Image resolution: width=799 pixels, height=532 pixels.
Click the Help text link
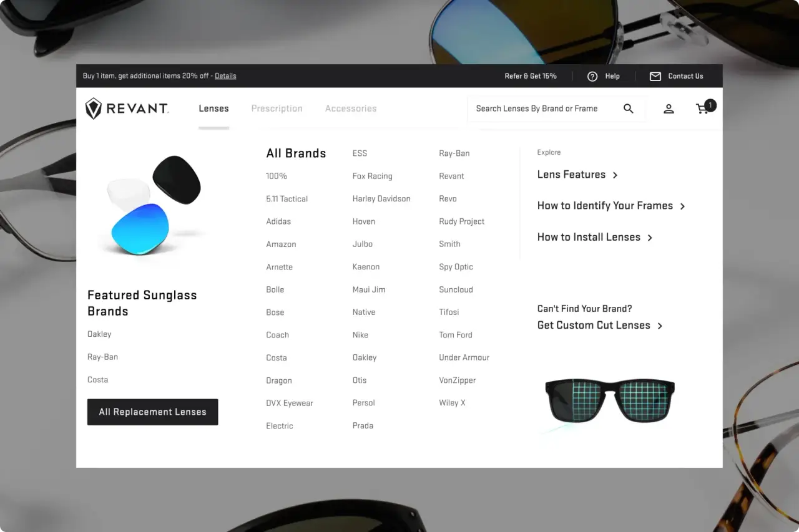[612, 76]
